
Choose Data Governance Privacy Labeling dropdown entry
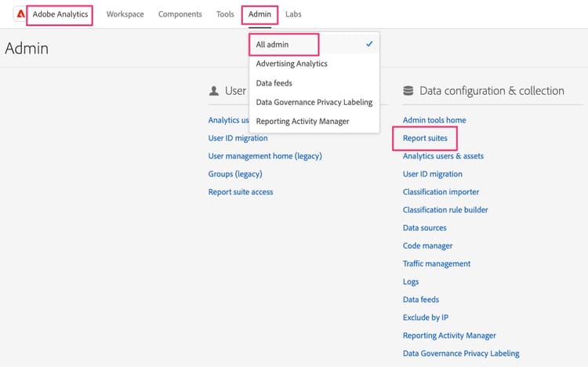coord(314,102)
